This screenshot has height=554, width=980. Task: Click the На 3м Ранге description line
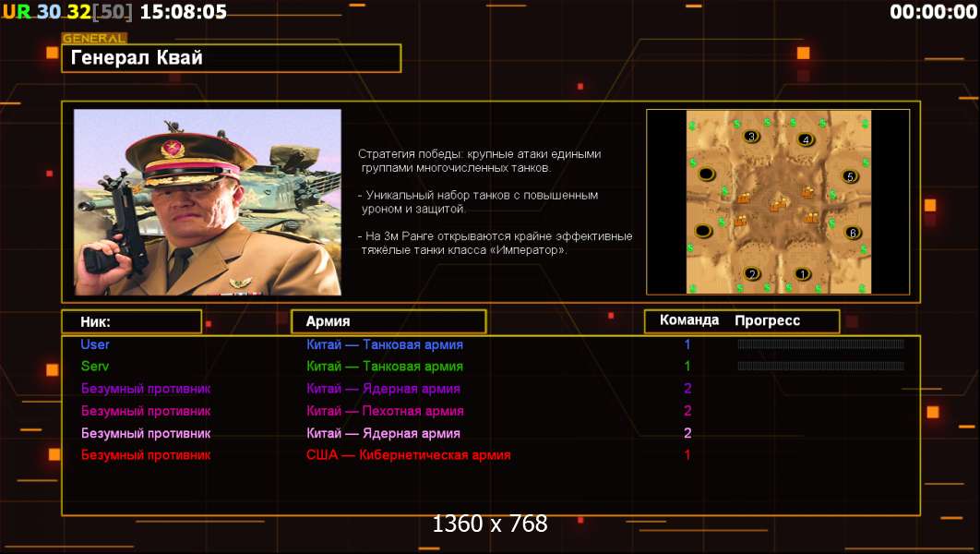click(495, 243)
